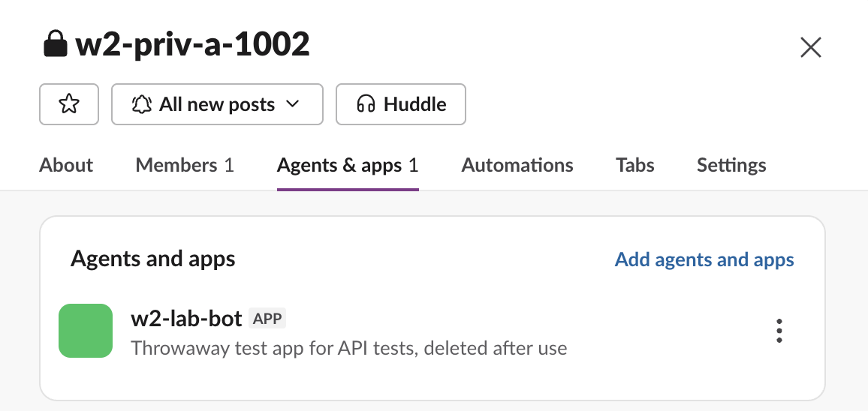Go to the Automations tab
Image resolution: width=868 pixels, height=411 pixels.
(x=517, y=165)
